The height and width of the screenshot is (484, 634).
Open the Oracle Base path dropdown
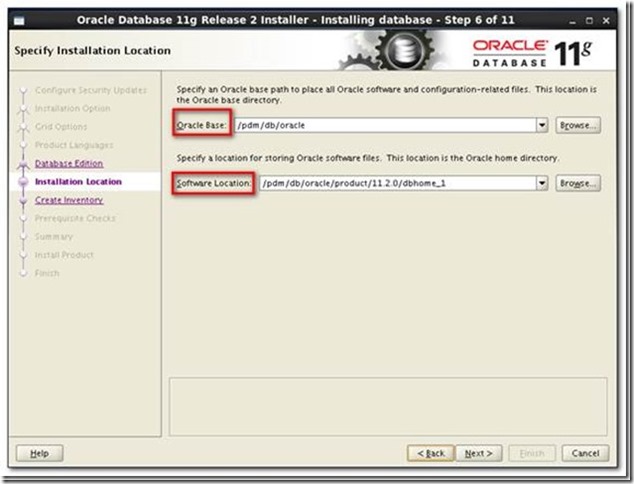(x=542, y=125)
